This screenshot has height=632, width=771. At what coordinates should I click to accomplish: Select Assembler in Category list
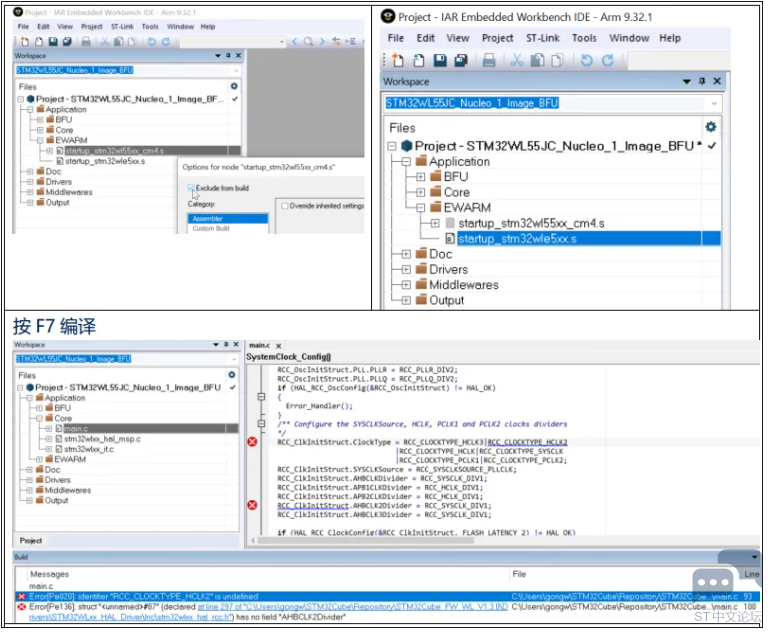tap(228, 218)
